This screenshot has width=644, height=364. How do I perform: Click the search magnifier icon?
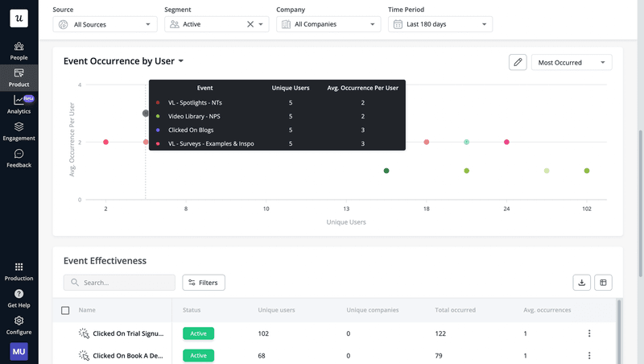75,283
